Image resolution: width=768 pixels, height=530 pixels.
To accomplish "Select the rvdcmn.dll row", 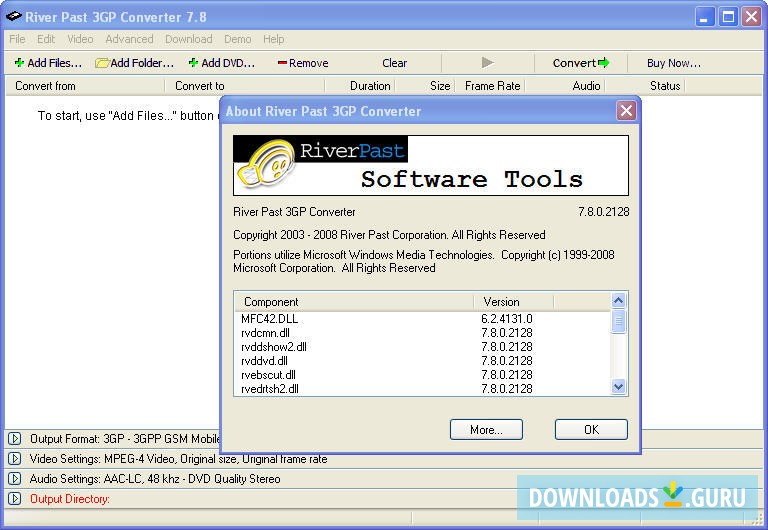I will 423,333.
